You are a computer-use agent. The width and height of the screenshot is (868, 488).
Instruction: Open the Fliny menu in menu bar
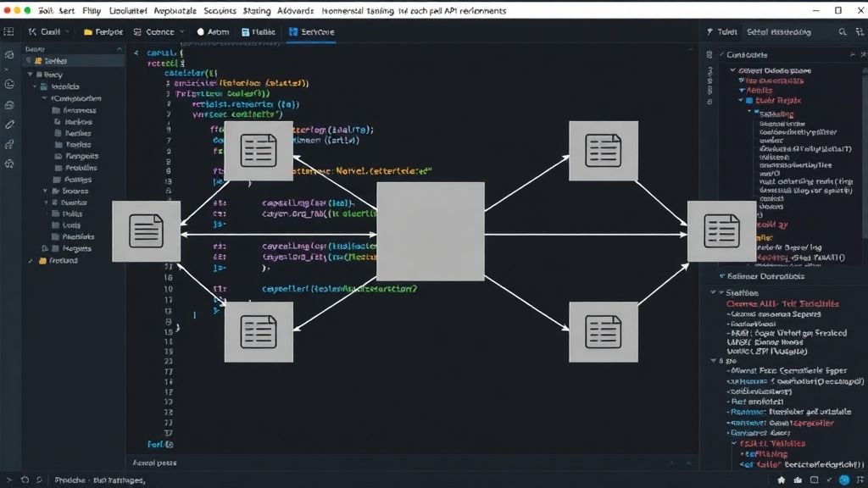92,10
